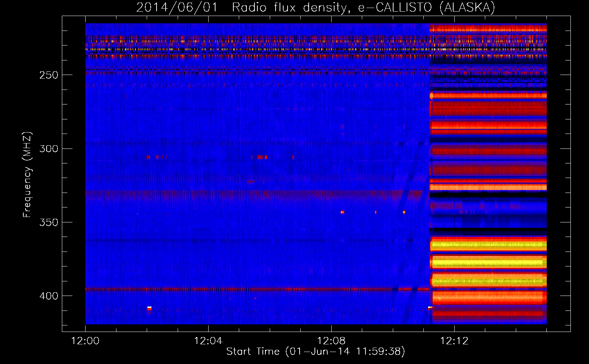Click the 12:12 time tick label

click(454, 341)
